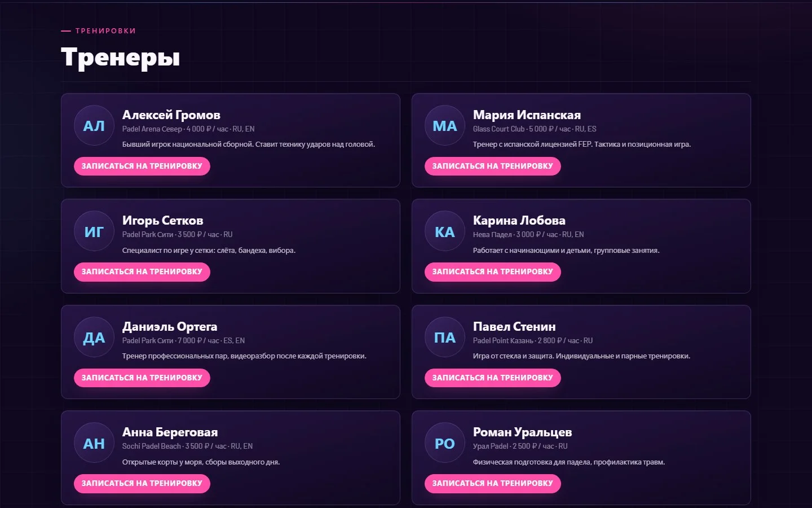Open the Мария Испанская name heading

527,115
